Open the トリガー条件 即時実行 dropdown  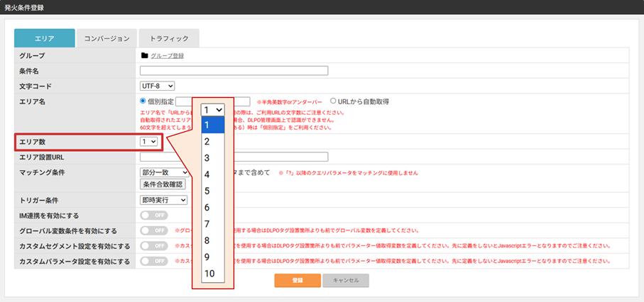coord(163,200)
